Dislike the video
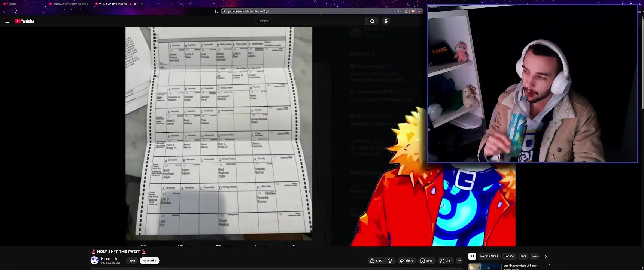The width and height of the screenshot is (644, 270). 390,261
